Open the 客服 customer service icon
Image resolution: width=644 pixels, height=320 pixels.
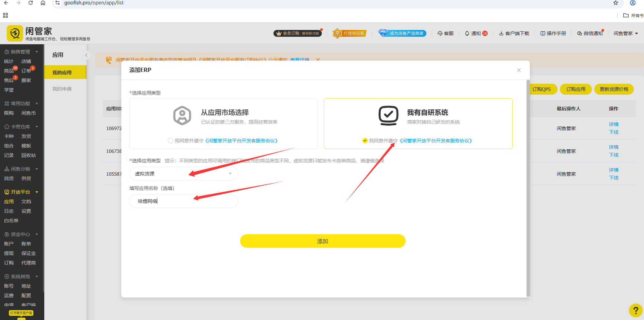445,33
